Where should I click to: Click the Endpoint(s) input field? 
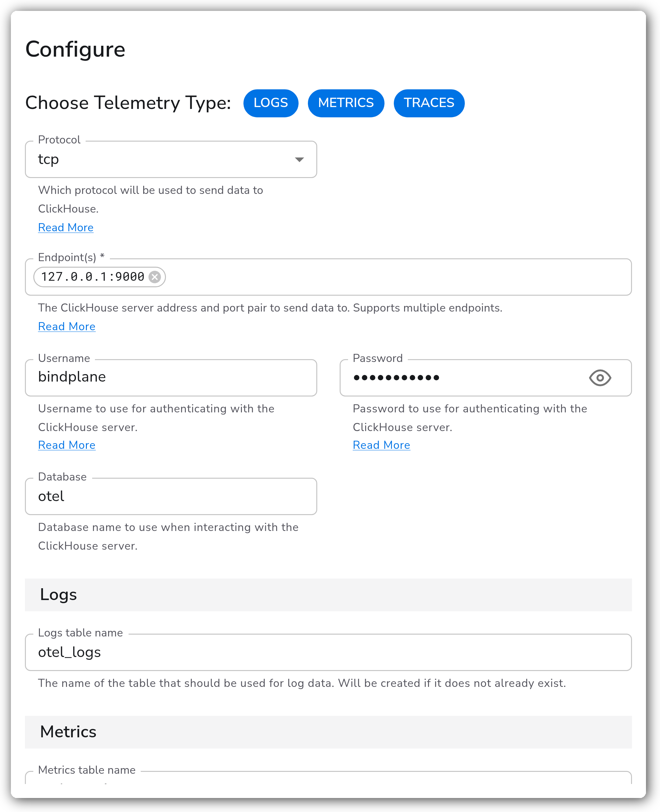(328, 277)
